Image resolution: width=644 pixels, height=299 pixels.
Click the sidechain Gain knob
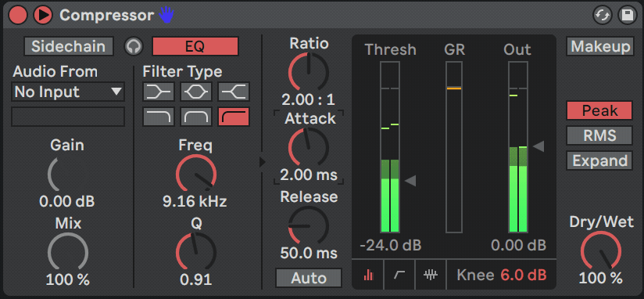[67, 174]
